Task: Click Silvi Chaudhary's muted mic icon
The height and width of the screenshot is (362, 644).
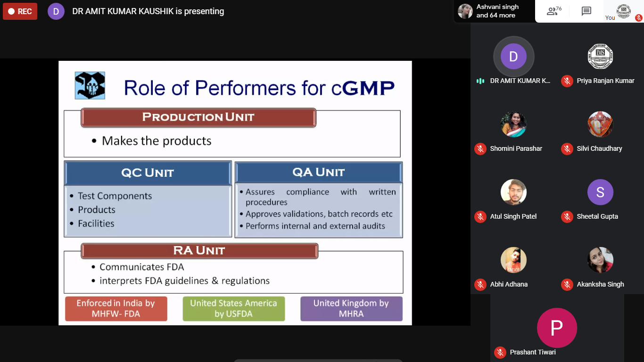Action: [x=567, y=149]
